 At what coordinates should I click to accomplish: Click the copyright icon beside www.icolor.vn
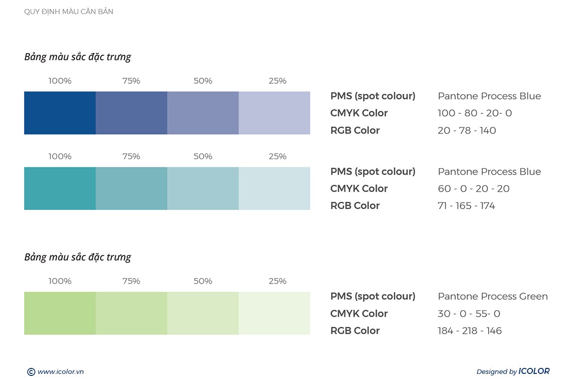tap(31, 372)
